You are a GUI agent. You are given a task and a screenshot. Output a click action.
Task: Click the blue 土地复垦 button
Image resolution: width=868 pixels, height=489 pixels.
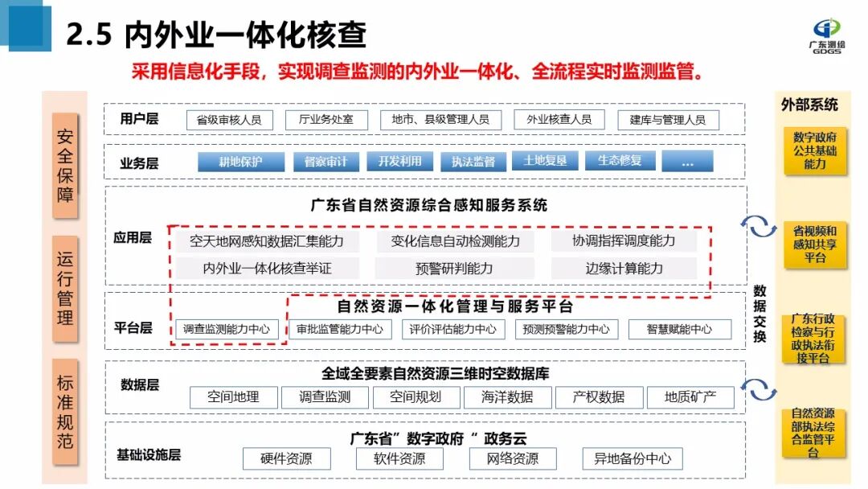point(545,161)
